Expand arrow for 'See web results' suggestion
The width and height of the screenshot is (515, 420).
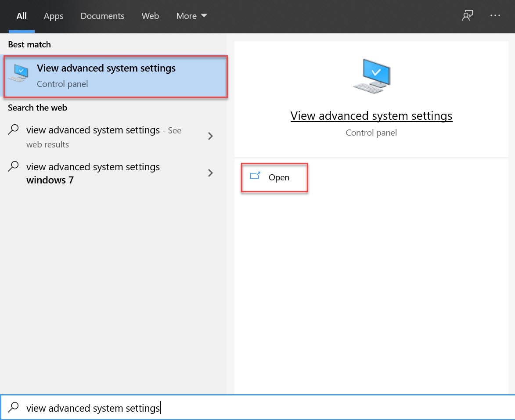tap(211, 136)
